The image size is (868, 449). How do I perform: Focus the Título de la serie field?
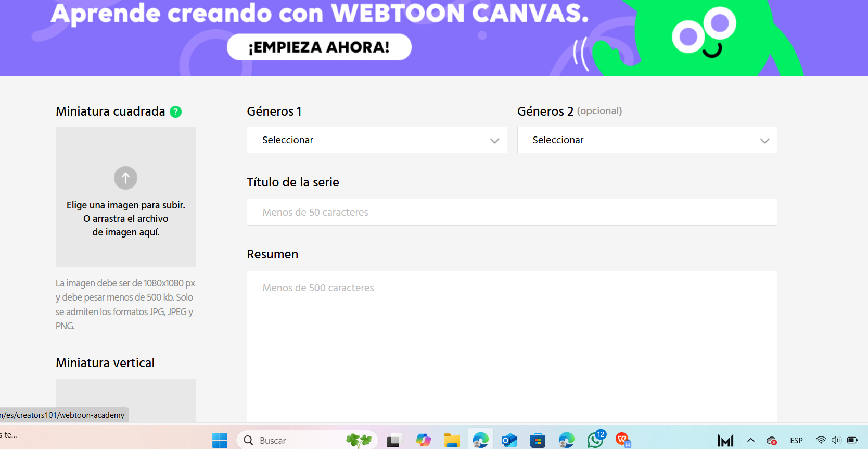[512, 212]
